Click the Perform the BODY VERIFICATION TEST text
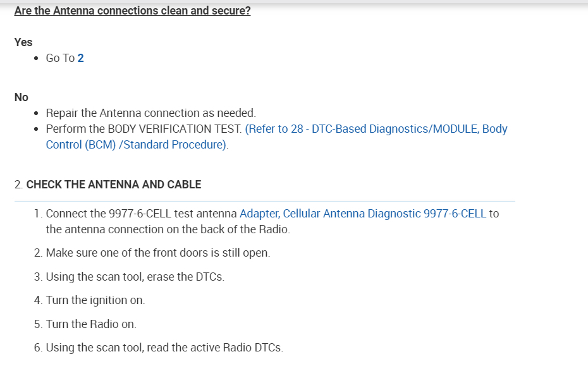588x378 pixels. (144, 129)
